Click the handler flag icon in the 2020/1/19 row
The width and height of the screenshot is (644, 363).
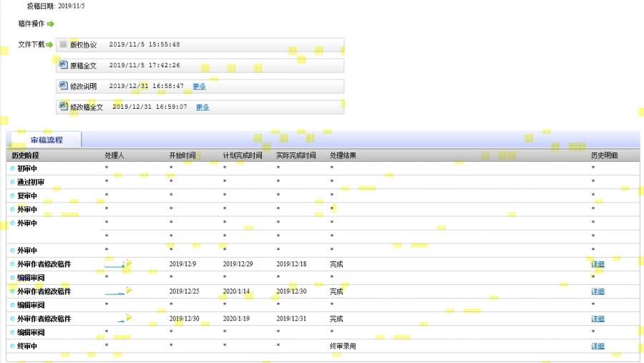[x=129, y=317]
